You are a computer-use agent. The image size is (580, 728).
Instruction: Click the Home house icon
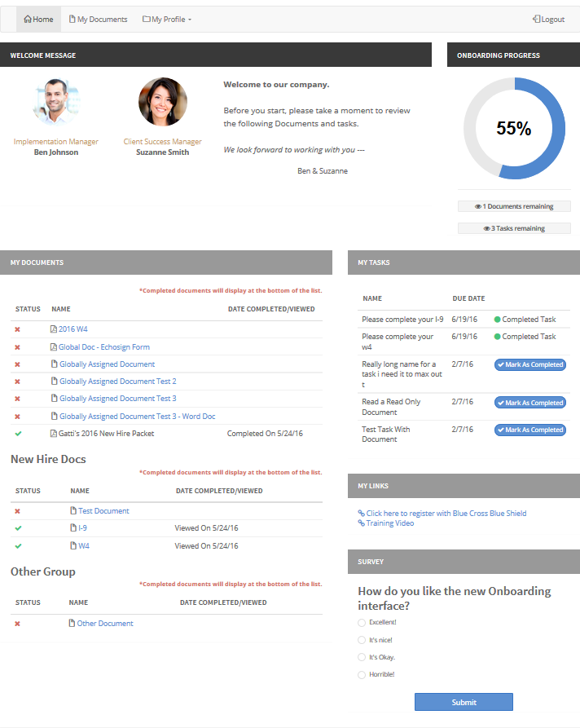tap(28, 19)
